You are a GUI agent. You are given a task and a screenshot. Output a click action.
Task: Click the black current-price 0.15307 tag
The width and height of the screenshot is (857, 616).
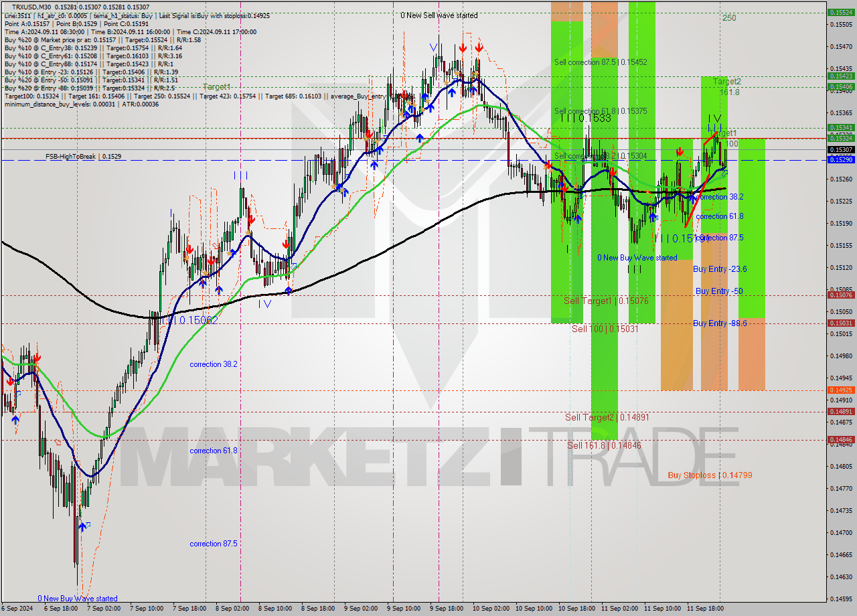[x=841, y=149]
